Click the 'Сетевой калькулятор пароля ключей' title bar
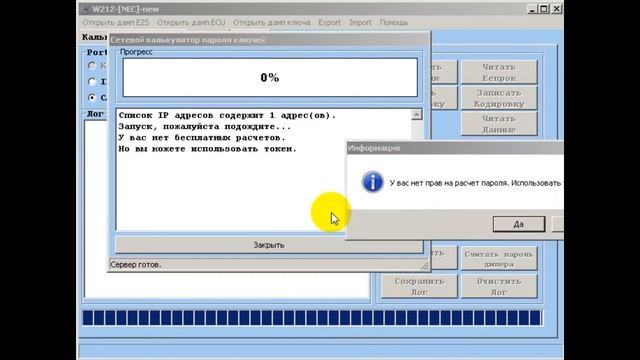This screenshot has height=360, width=640. coord(269,40)
